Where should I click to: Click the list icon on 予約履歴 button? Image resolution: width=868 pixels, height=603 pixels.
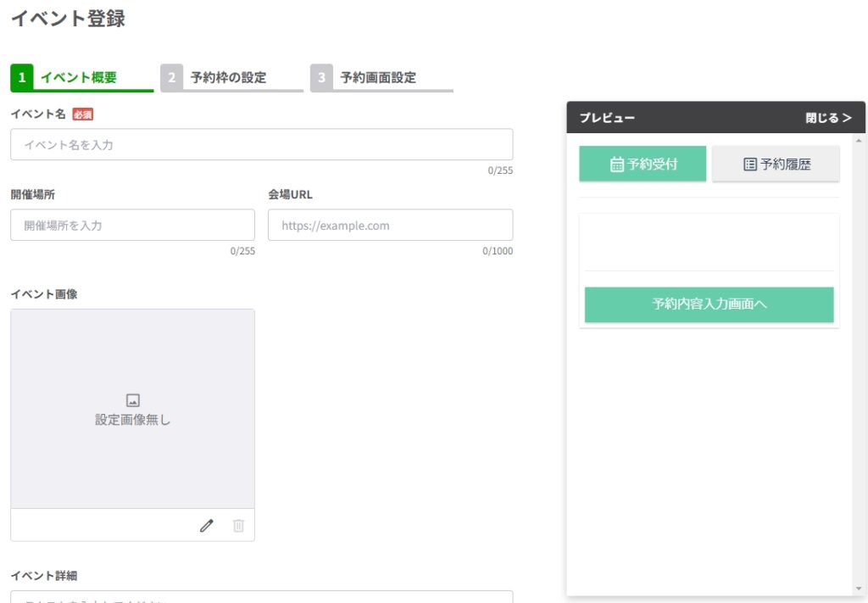point(749,165)
